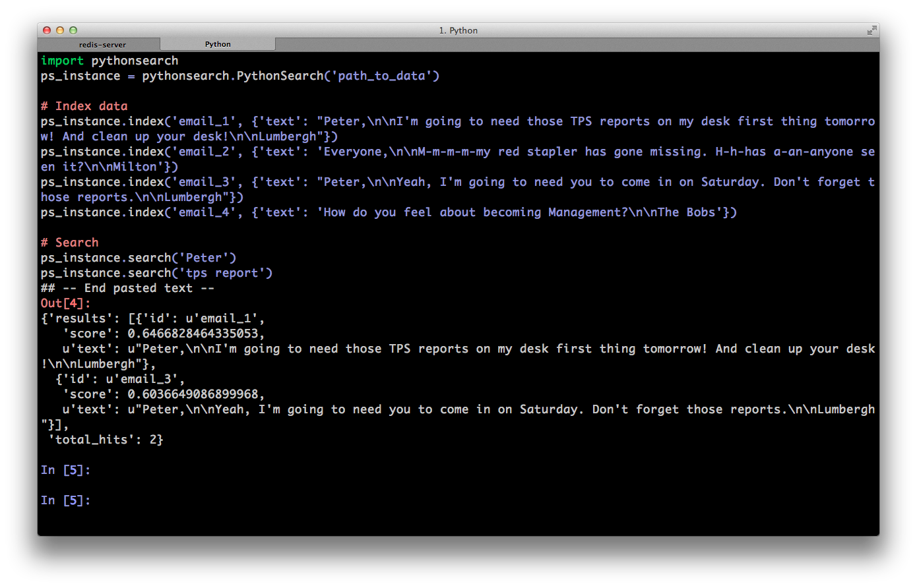Click 'The Bobs' text in email_4 line
This screenshot has height=588, width=917.
687,212
